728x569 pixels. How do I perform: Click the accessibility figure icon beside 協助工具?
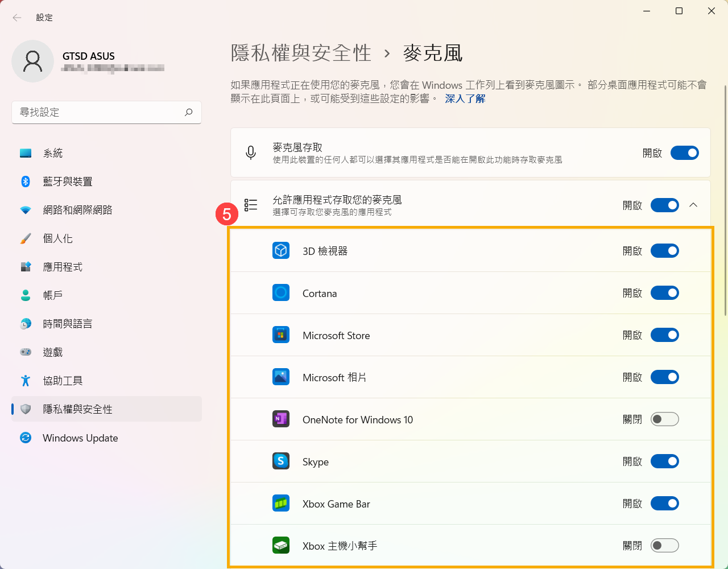point(26,381)
